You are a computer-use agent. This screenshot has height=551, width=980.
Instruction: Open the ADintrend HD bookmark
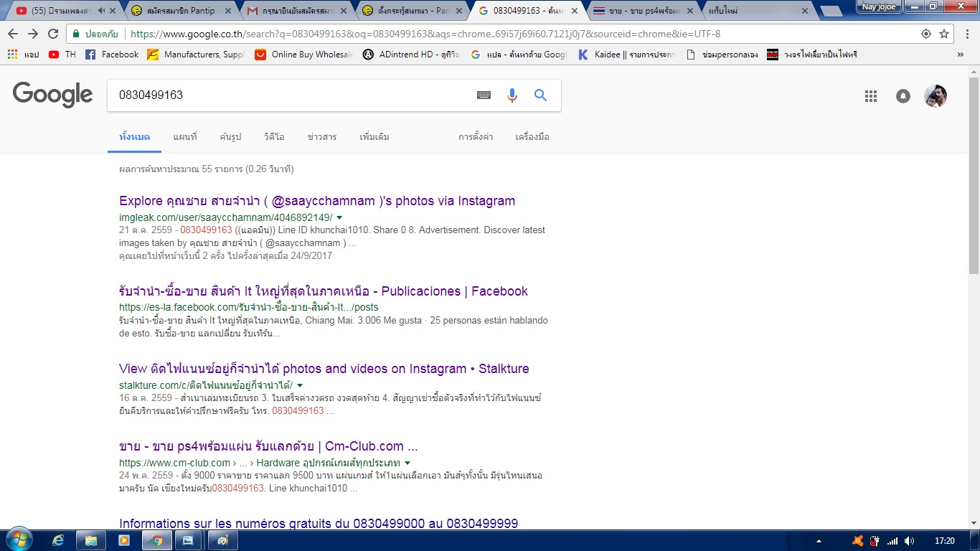pyautogui.click(x=412, y=55)
